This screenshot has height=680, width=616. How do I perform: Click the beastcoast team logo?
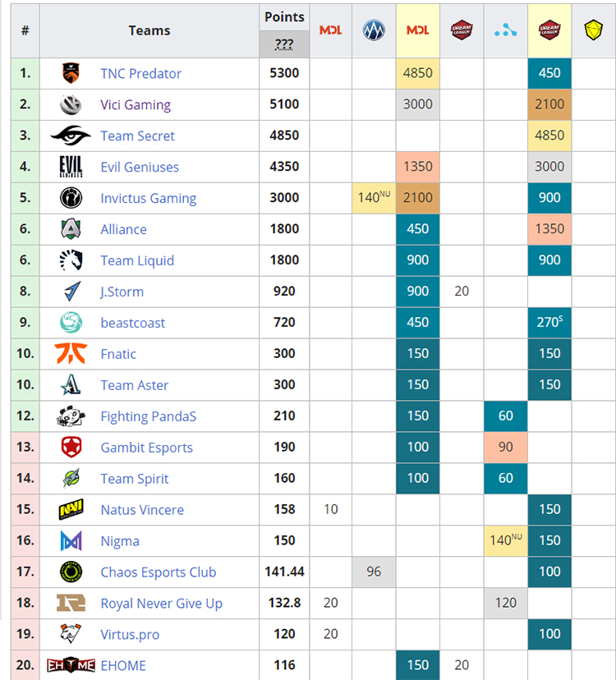(x=71, y=323)
